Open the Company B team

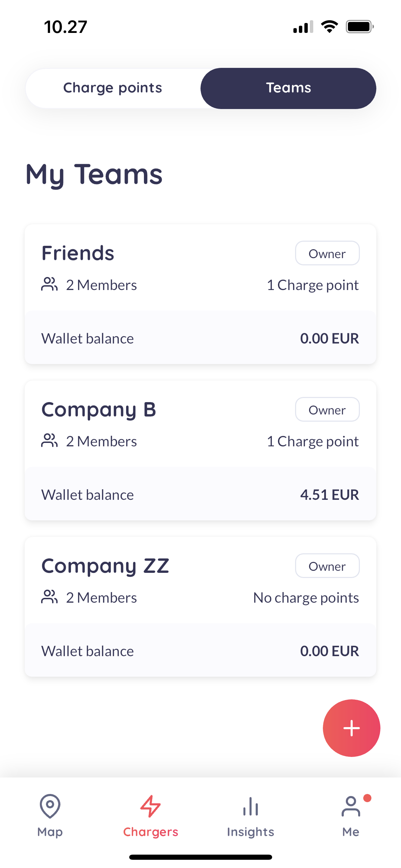99,410
